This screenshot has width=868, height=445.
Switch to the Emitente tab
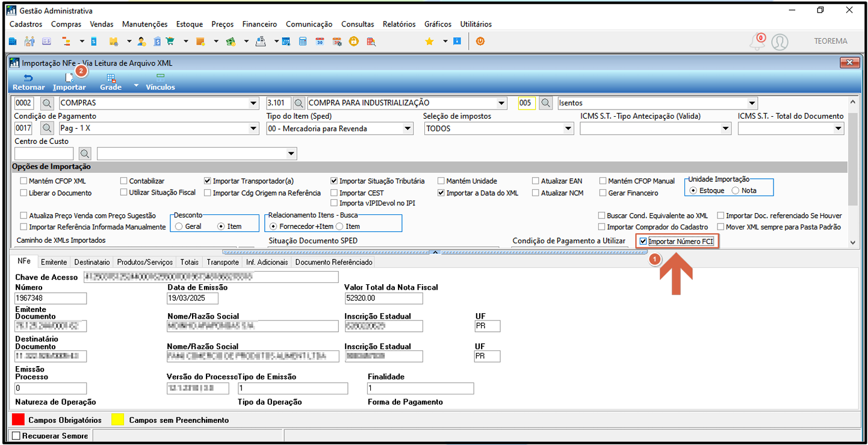pyautogui.click(x=54, y=262)
